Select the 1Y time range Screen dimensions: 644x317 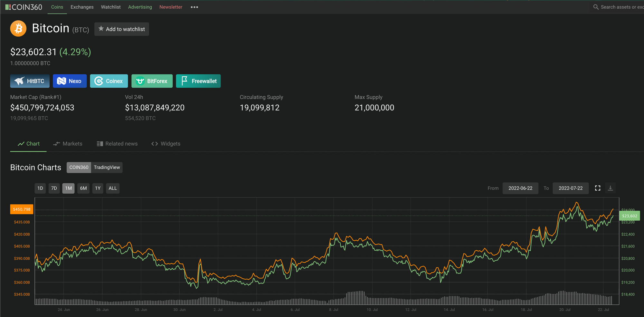(x=98, y=188)
